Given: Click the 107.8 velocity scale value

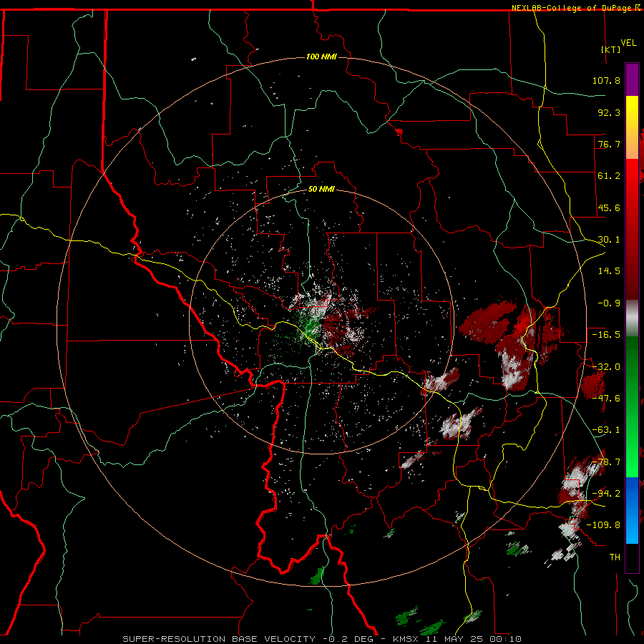Looking at the screenshot, I should [606, 80].
